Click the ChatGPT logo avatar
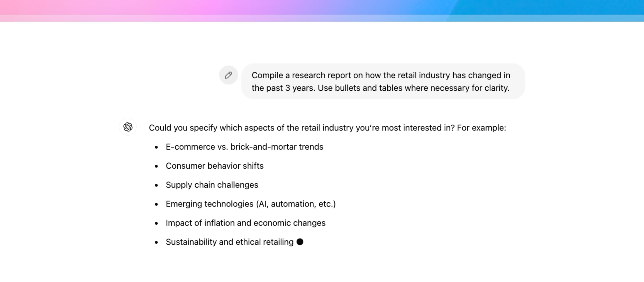The image size is (644, 282). [x=128, y=127]
